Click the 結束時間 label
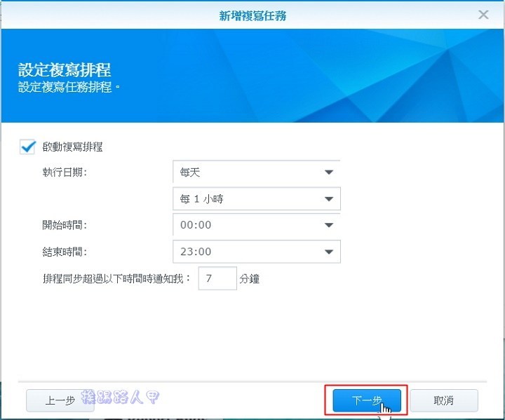The height and width of the screenshot is (420, 505). [x=65, y=252]
